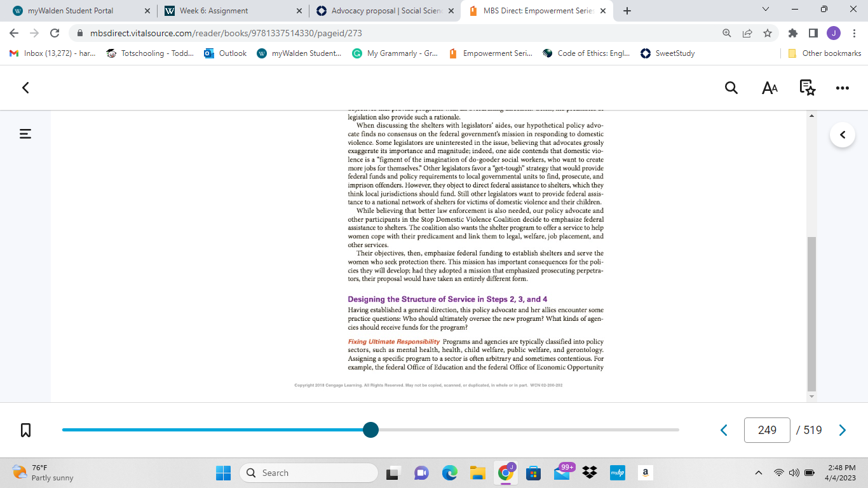This screenshot has height=488, width=868.
Task: Click the 'Designing the Structure of Service' heading
Action: coord(447,299)
